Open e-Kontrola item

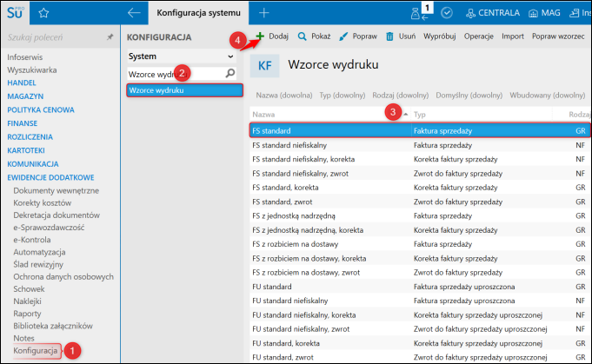pos(32,240)
